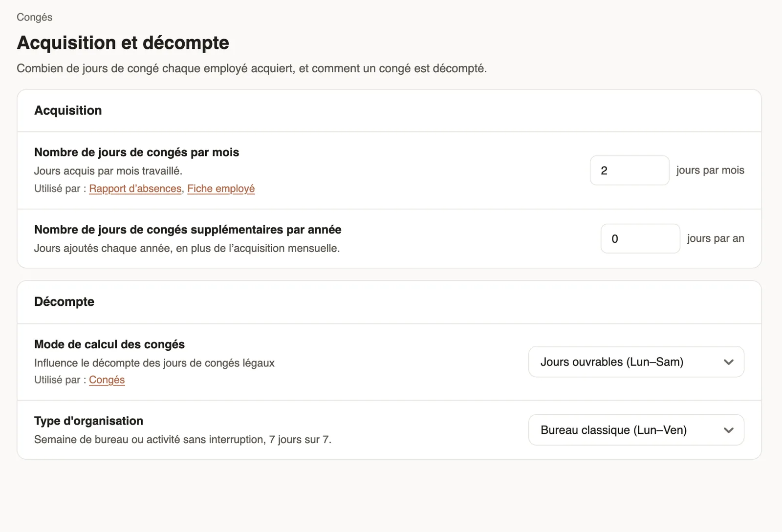Click 'Semaine de bureau ou activité sans interruption' description
Screen dimensions: 782x532
point(183,440)
